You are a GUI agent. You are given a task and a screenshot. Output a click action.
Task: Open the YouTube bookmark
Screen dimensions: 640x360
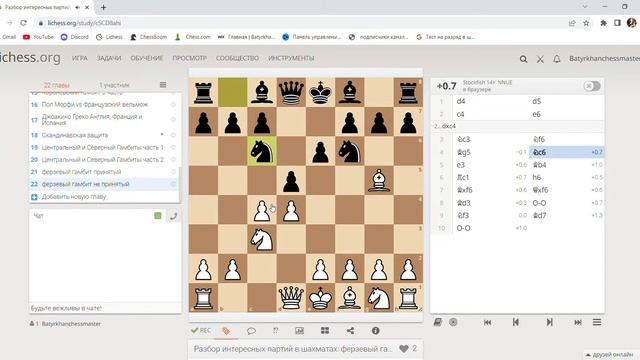click(x=38, y=37)
